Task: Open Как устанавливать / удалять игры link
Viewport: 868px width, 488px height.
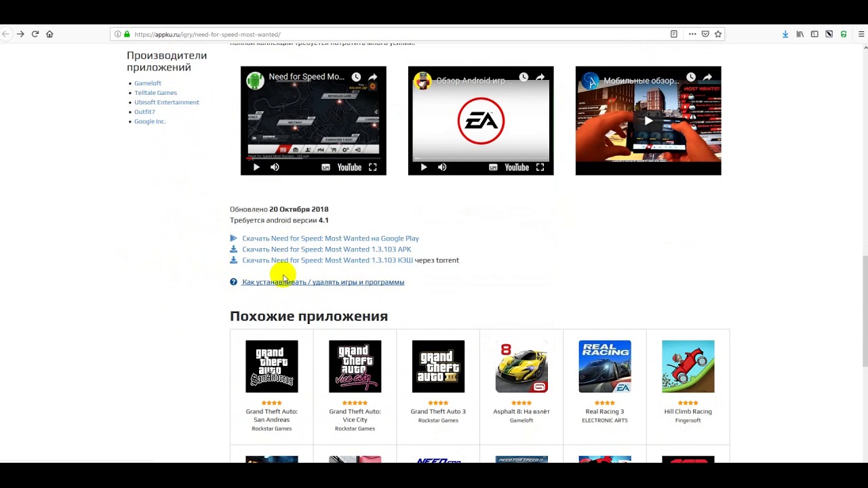Action: (323, 282)
